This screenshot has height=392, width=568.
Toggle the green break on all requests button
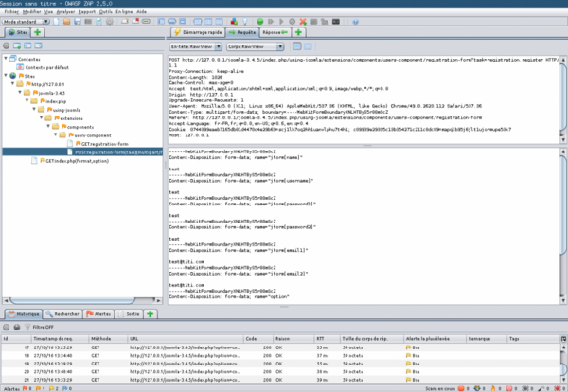coord(259,22)
